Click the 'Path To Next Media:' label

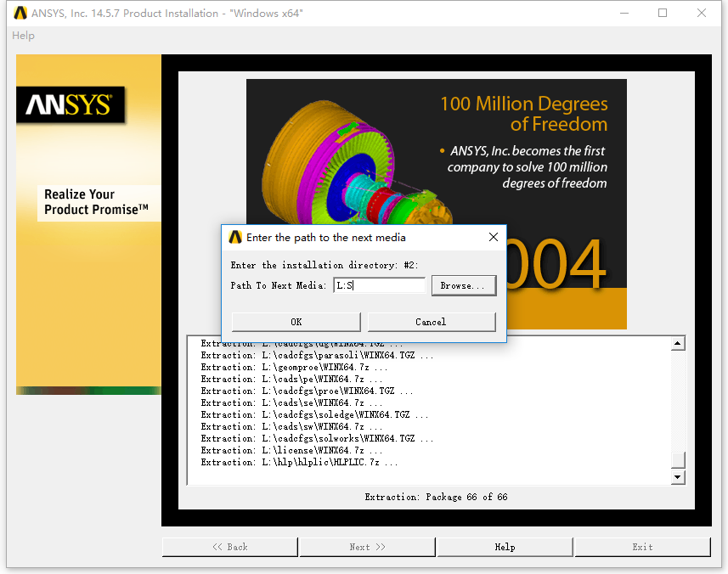coord(279,286)
